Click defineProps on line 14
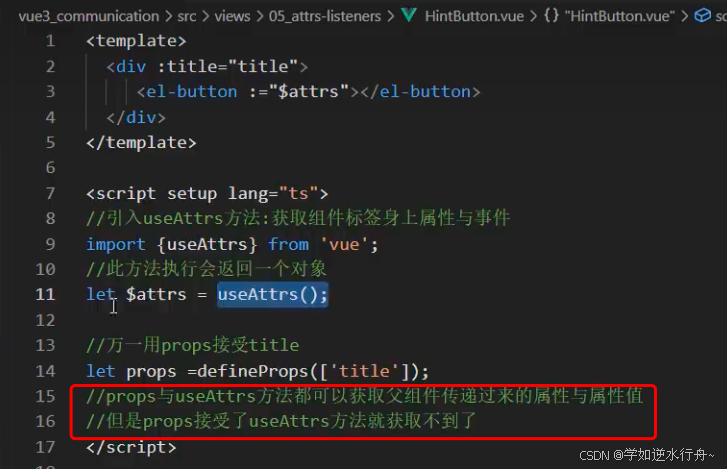727x469 pixels. [253, 371]
